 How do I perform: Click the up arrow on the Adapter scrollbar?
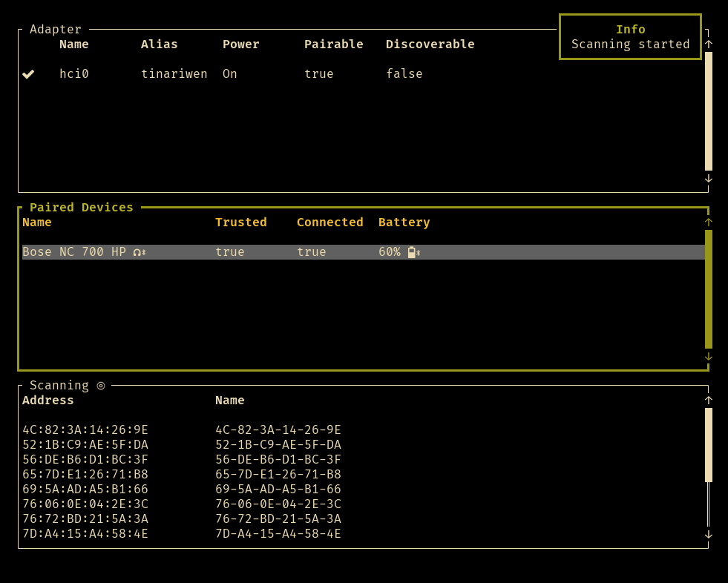click(x=709, y=43)
